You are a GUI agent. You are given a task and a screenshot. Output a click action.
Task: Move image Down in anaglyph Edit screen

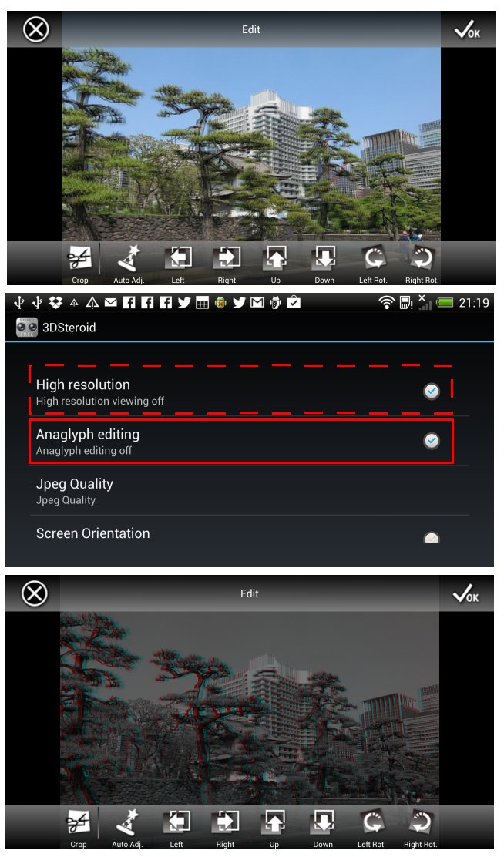coord(323,828)
